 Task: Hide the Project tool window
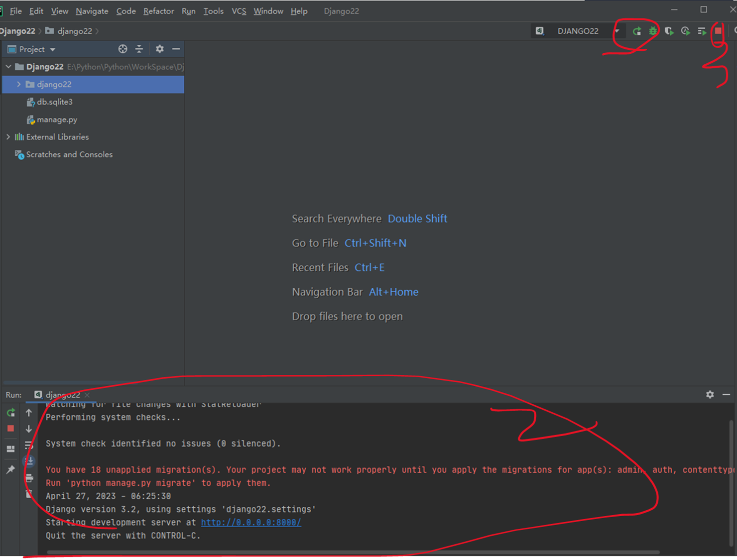[x=176, y=49]
